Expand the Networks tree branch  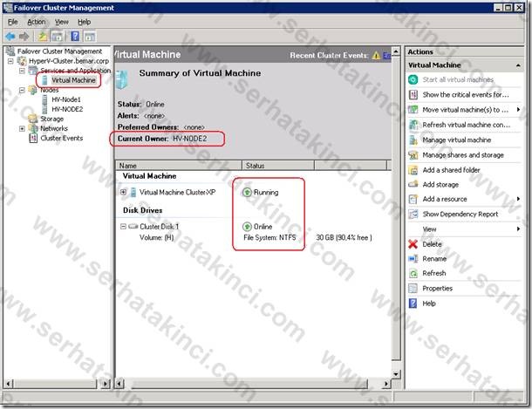(22, 128)
